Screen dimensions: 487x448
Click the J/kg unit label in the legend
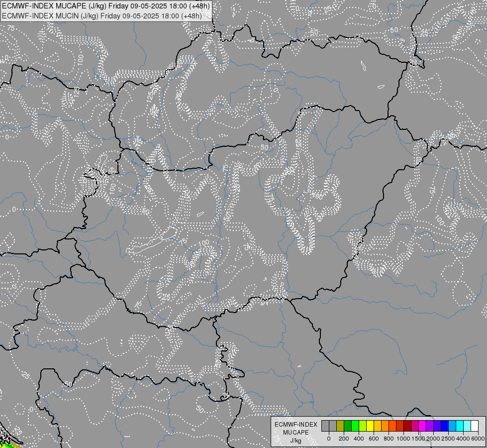(295, 441)
